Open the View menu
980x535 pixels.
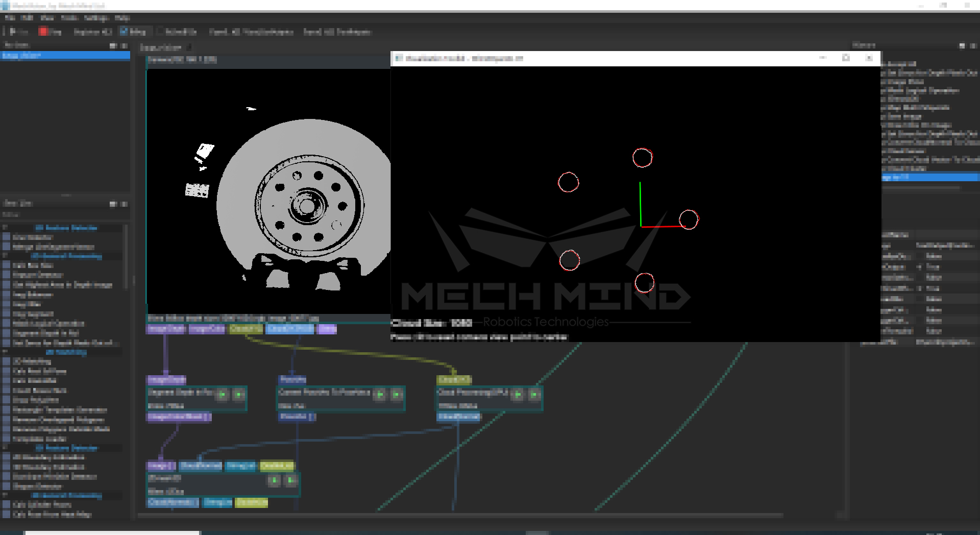pyautogui.click(x=47, y=18)
